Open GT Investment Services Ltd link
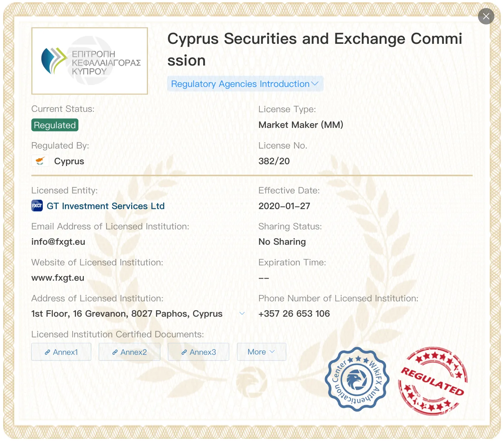This screenshot has height=441, width=504. point(106,206)
